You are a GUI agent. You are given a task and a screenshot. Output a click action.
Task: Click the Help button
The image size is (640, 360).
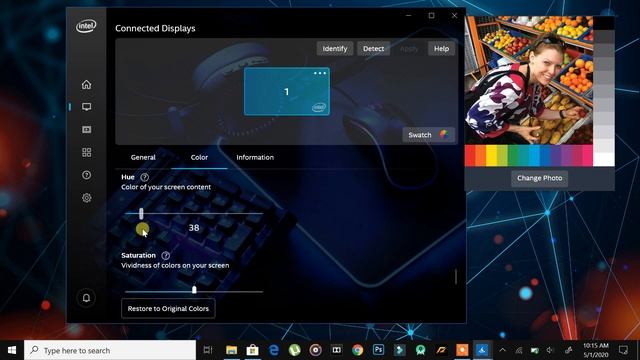[x=441, y=49]
